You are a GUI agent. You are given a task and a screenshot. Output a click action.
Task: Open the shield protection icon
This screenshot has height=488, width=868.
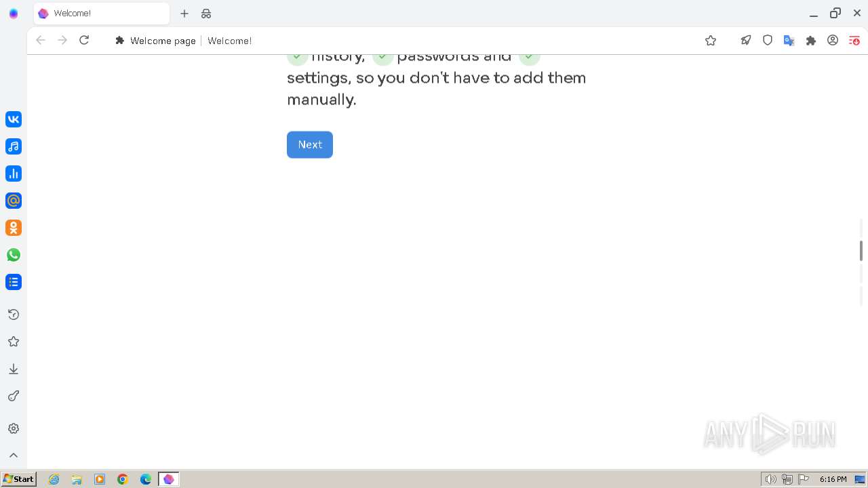coord(768,41)
